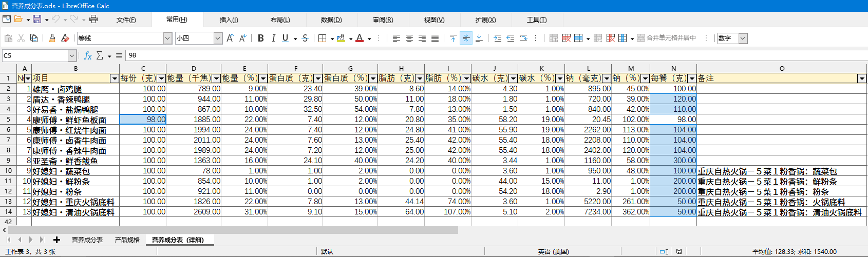
Task: Open the 项目 column autofilter dropdown
Action: [x=115, y=78]
